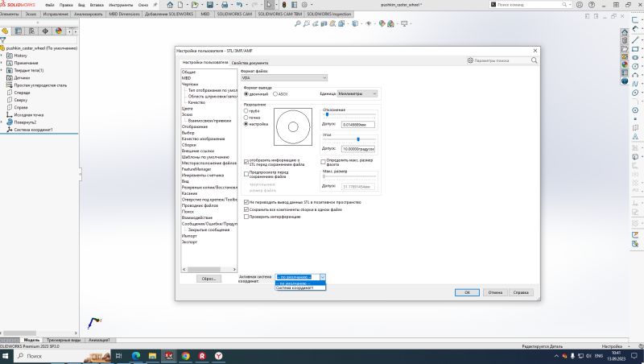Image resolution: width=644 pixels, height=364 pixels.
Task: Open the ConfigurationManager tab icon
Action: tap(31, 31)
